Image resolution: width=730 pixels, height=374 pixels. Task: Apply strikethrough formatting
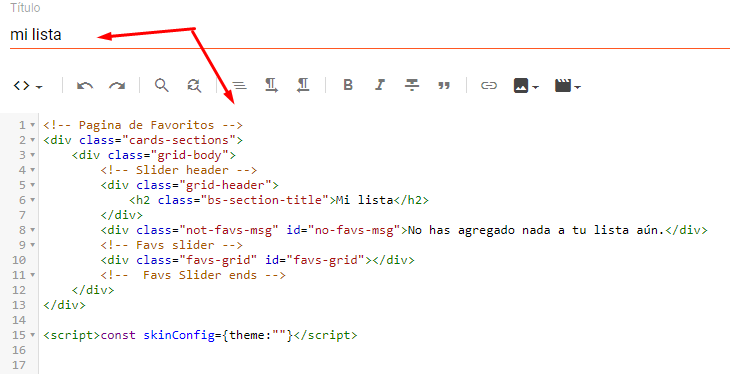click(412, 85)
